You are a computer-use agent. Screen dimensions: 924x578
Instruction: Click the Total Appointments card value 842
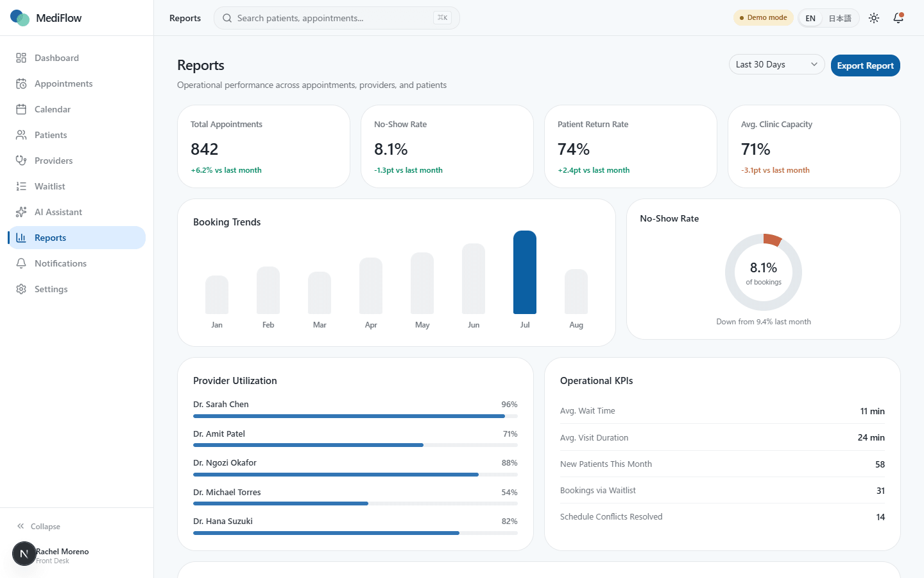(205, 149)
